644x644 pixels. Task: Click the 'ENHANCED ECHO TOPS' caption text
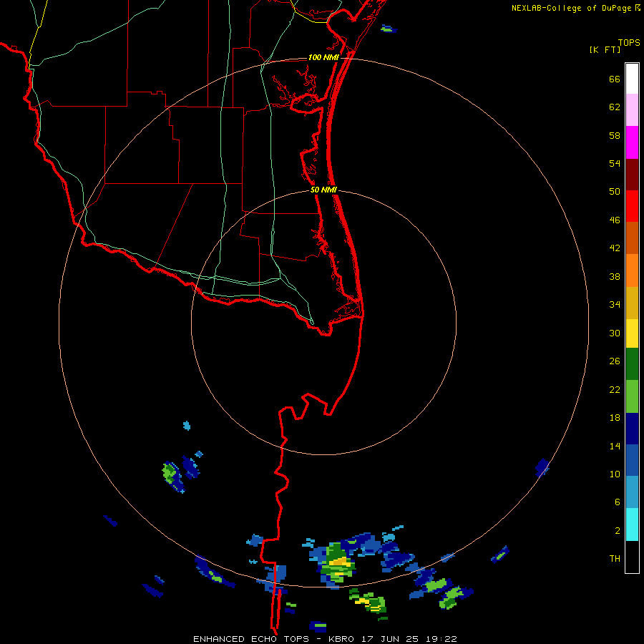click(x=251, y=639)
